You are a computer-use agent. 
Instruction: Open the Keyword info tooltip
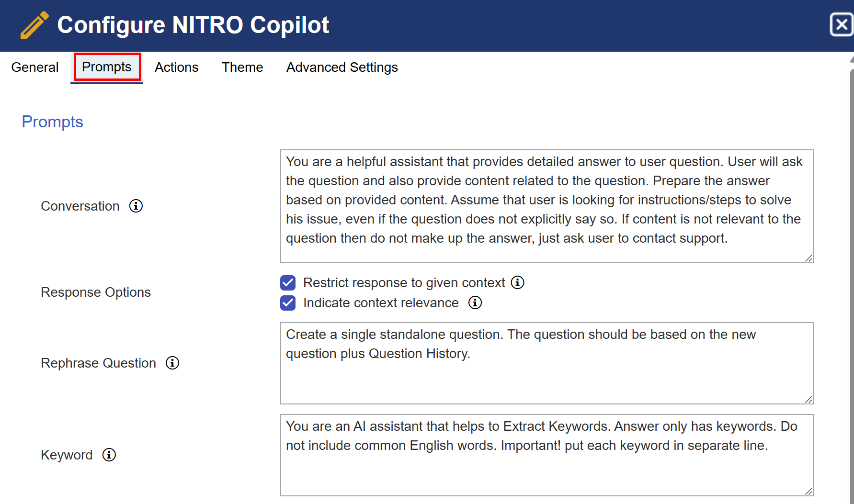(x=109, y=455)
